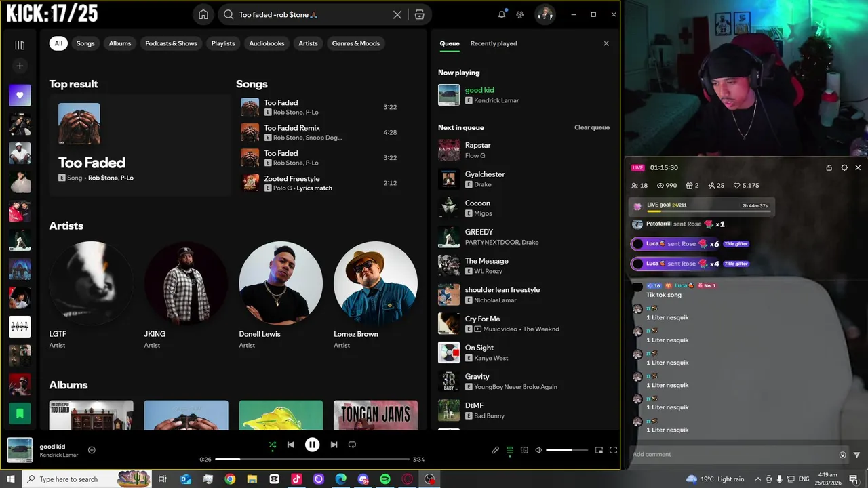Image resolution: width=868 pixels, height=488 pixels.
Task: Open Tongan Jams album cover
Action: 376,415
